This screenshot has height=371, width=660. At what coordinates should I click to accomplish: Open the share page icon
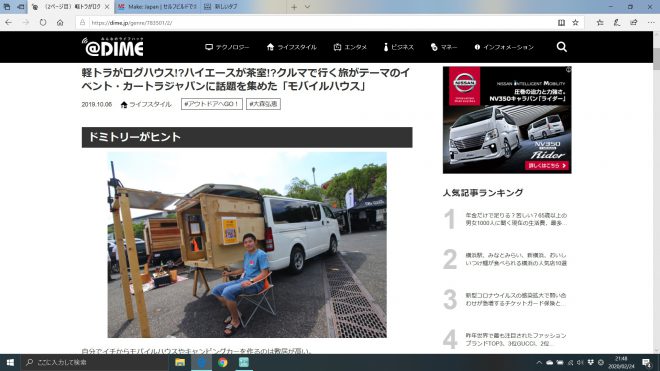tap(634, 23)
